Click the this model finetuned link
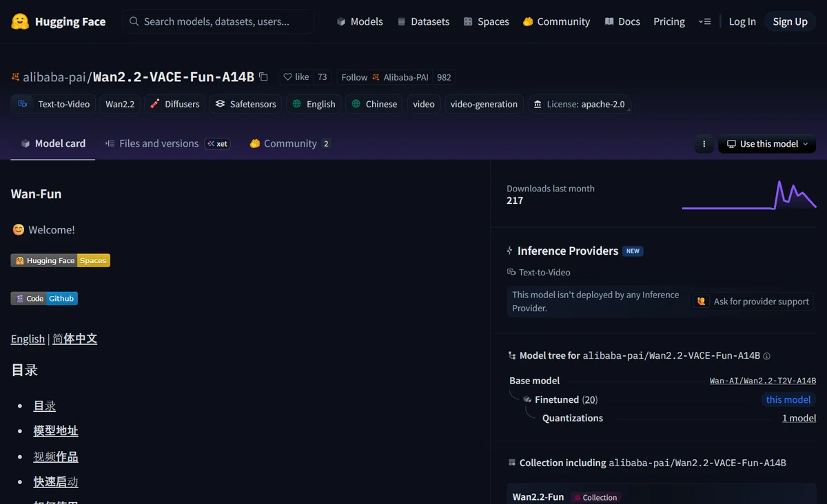Viewport: 827px width, 504px height. pyautogui.click(x=788, y=399)
